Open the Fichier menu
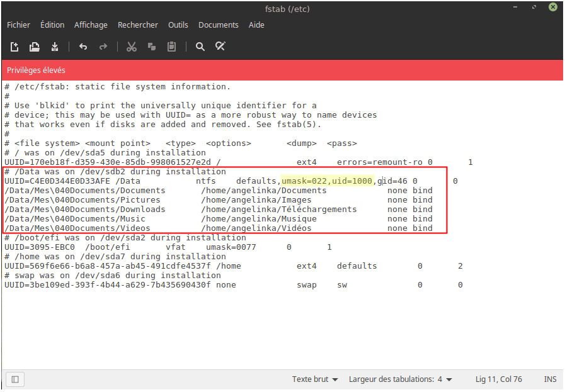The height and width of the screenshot is (392, 565). pos(18,25)
